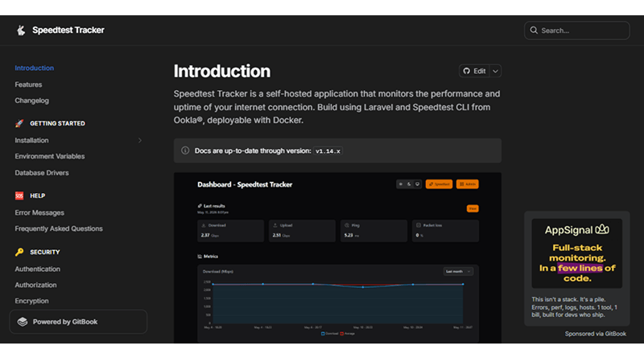Focus the Search input field

coord(576,31)
